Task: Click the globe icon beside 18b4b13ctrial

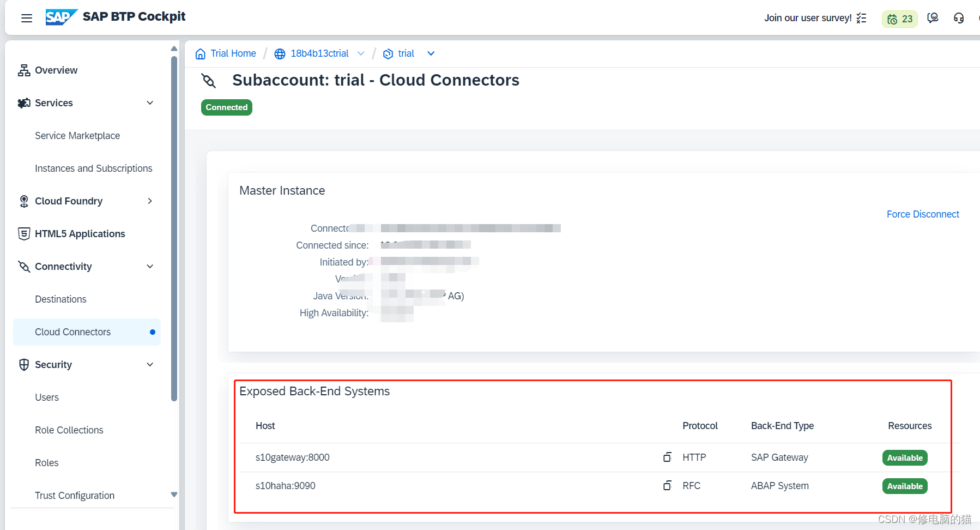Action: pos(280,53)
